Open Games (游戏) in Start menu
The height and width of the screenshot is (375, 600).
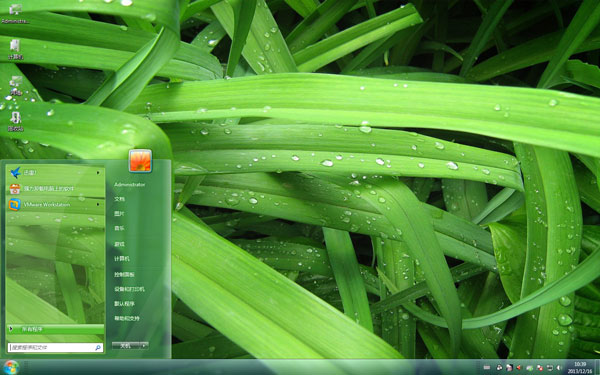tap(119, 244)
